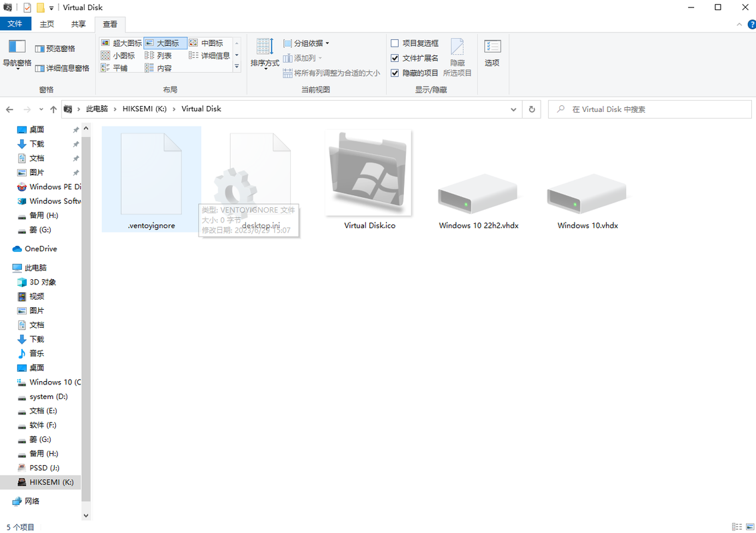
Task: Open 视频 folder in sidebar
Action: tap(31, 296)
